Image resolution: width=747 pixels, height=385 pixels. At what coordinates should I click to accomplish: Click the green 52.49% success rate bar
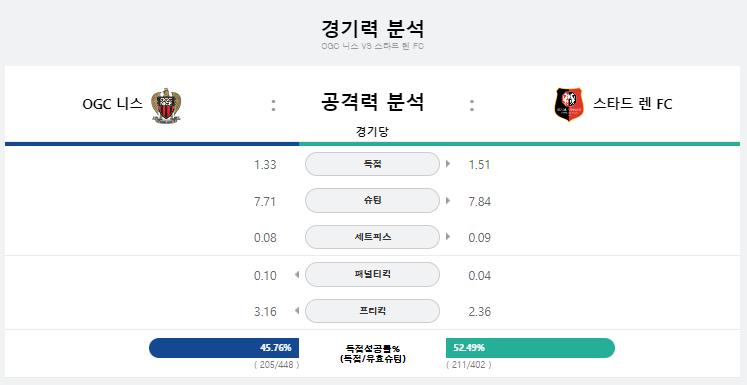530,348
